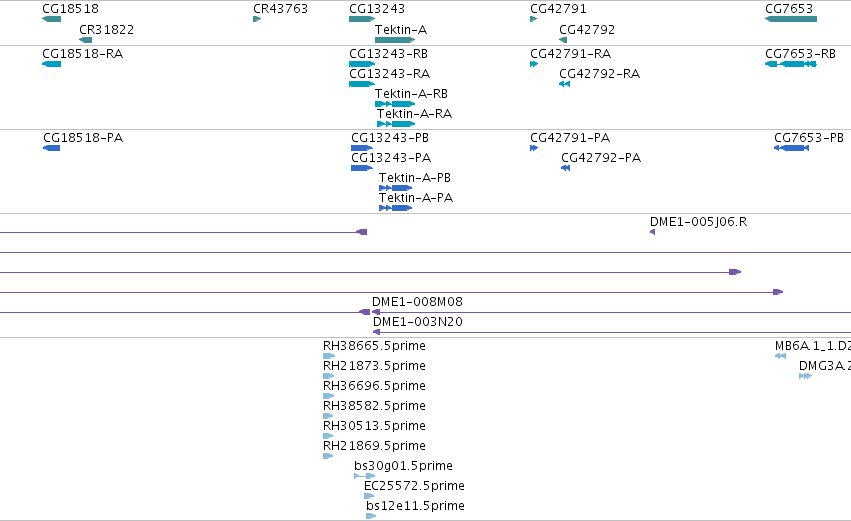Viewport: 851px width, 521px height.
Task: Click the DME1-005J06.R label text
Action: point(698,222)
